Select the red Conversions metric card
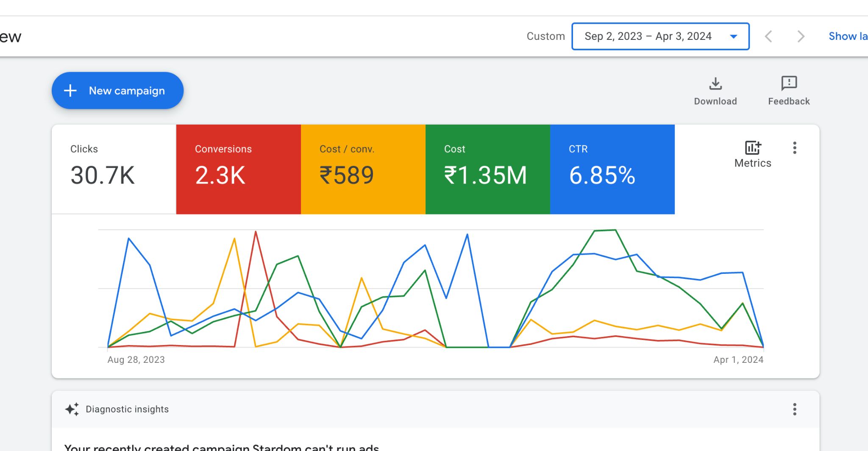This screenshot has width=868, height=451. pos(239,169)
